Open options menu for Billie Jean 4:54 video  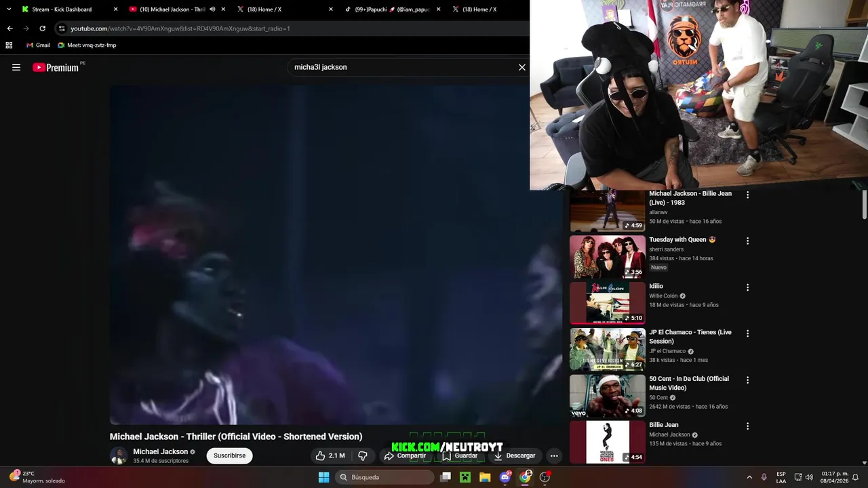(x=747, y=426)
